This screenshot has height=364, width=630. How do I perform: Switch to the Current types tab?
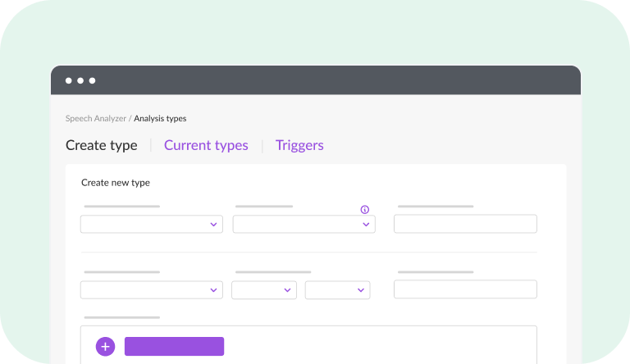tap(206, 145)
